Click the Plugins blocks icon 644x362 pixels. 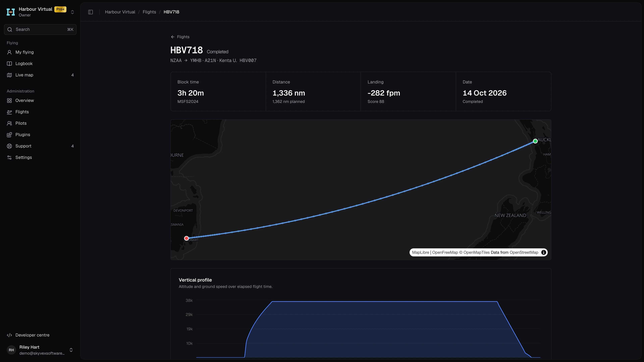10,135
